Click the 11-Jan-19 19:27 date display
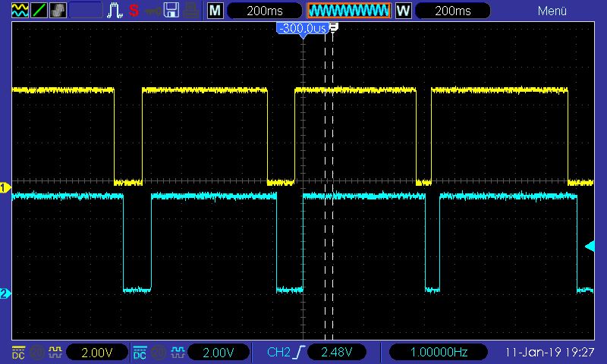The width and height of the screenshot is (607, 364). 549,352
